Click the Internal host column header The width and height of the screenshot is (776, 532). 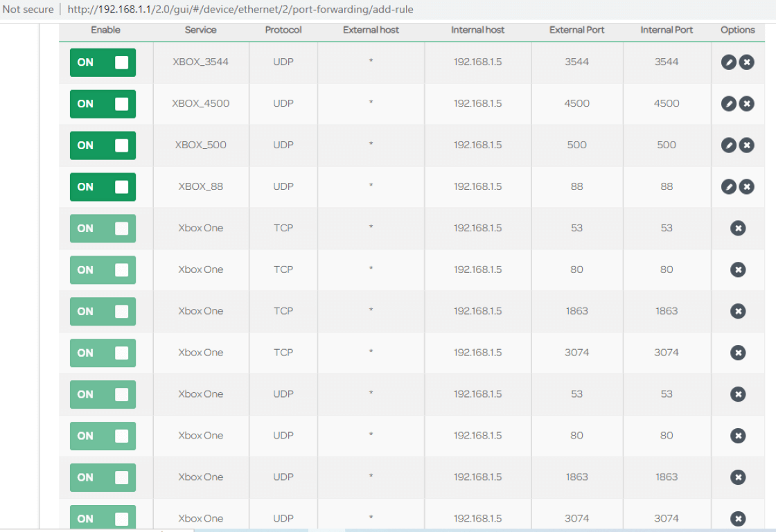[x=477, y=30]
